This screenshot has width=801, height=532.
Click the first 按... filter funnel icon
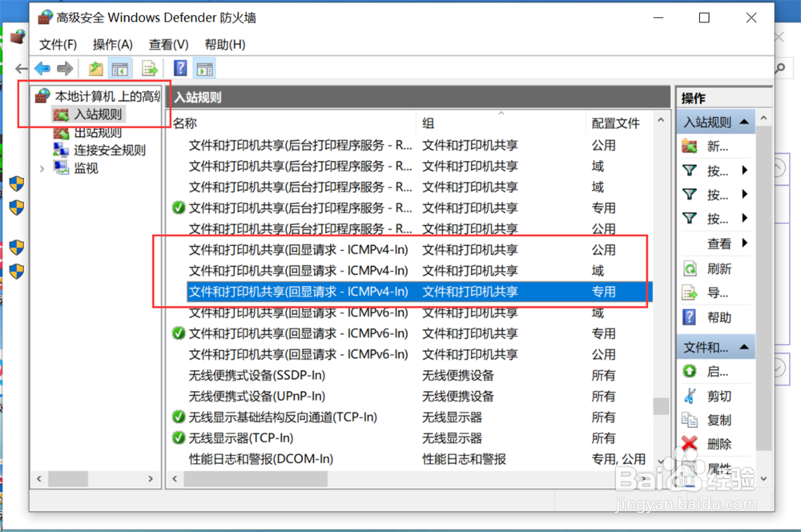(689, 170)
